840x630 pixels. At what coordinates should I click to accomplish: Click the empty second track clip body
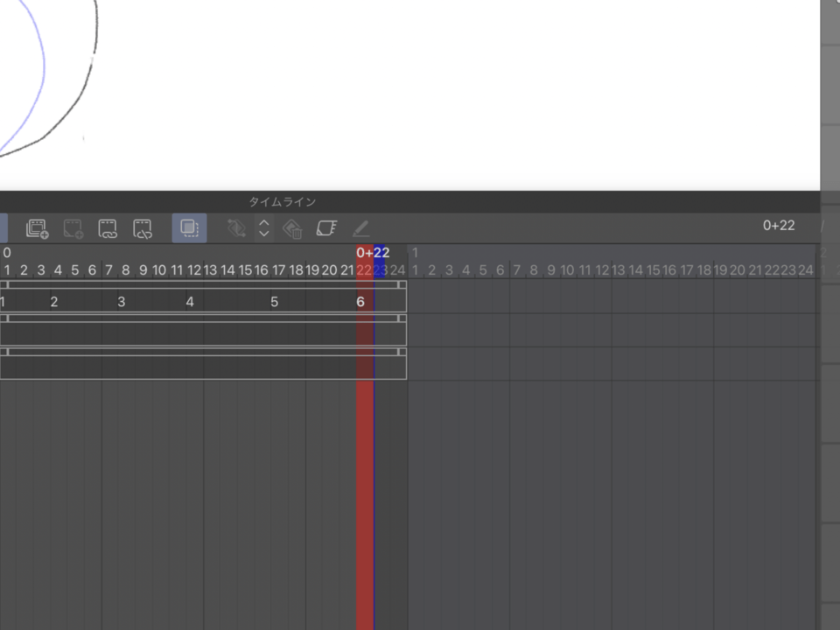tap(203, 334)
